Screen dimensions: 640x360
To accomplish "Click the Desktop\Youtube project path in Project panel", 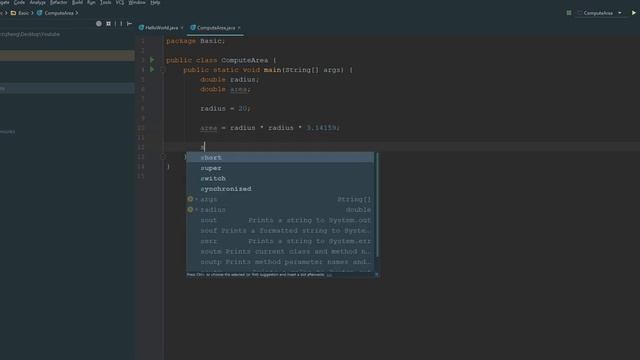I will tap(30, 34).
